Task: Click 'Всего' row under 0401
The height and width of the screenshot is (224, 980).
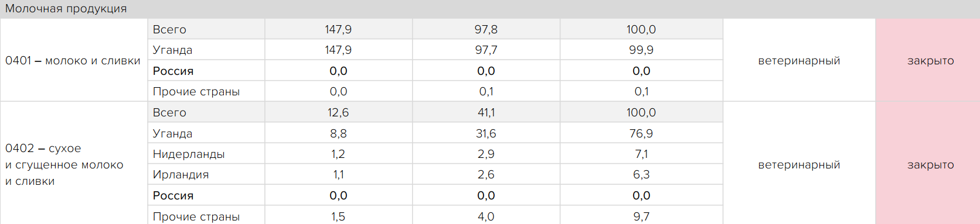Action: coord(435,29)
